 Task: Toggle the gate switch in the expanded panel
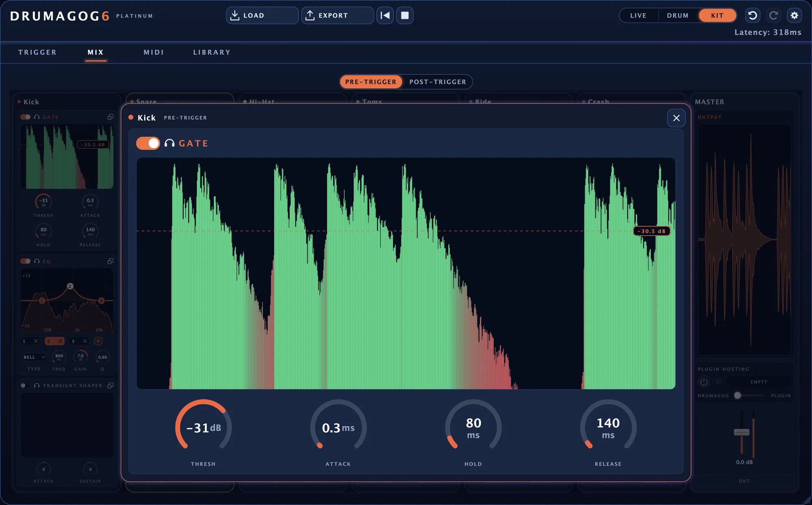148,143
